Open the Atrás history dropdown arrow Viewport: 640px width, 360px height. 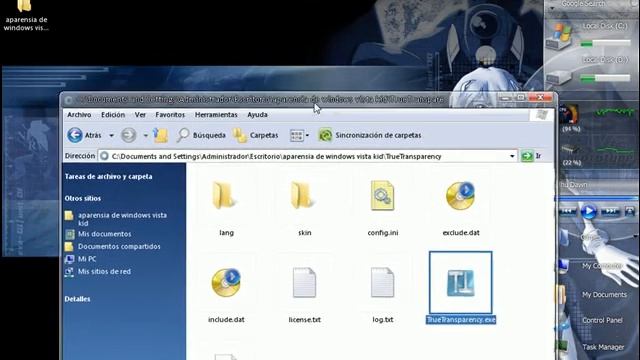point(111,136)
